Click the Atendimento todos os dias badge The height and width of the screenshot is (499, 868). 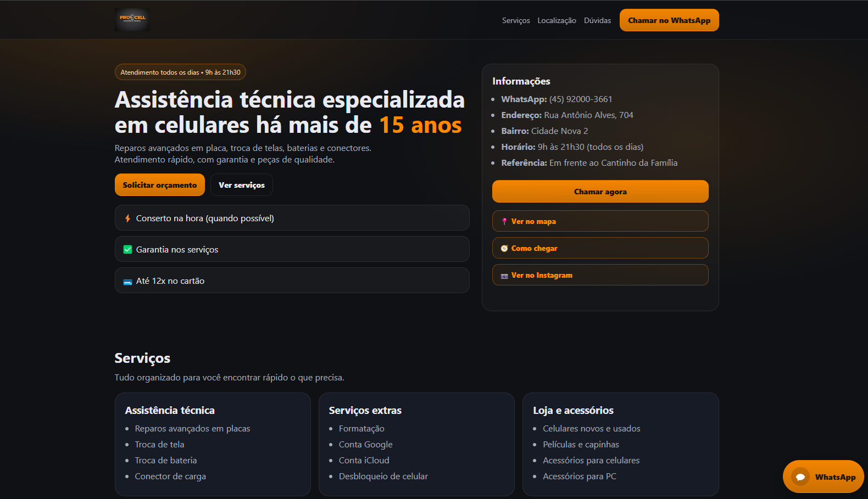(180, 72)
